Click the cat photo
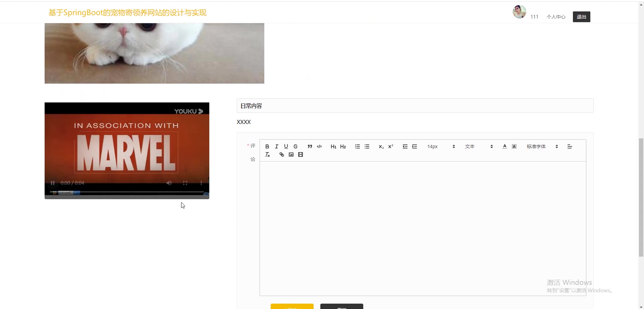644x309 pixels. coord(154,53)
